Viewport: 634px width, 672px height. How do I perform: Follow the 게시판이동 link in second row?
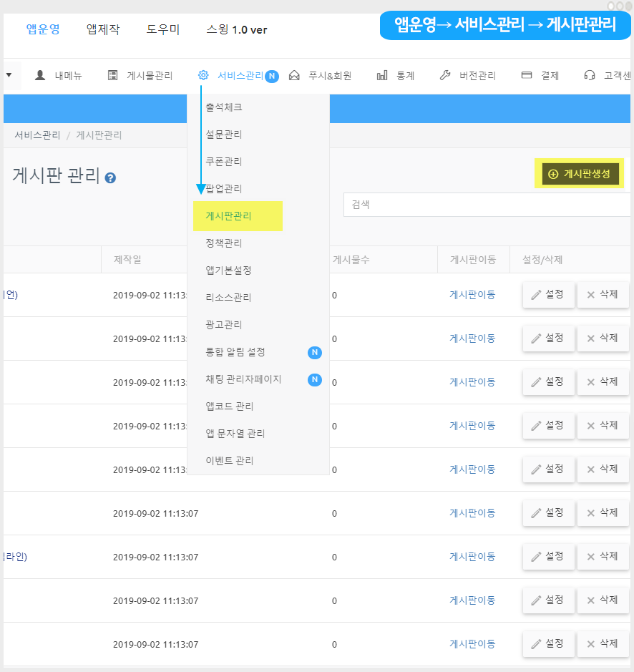point(472,338)
